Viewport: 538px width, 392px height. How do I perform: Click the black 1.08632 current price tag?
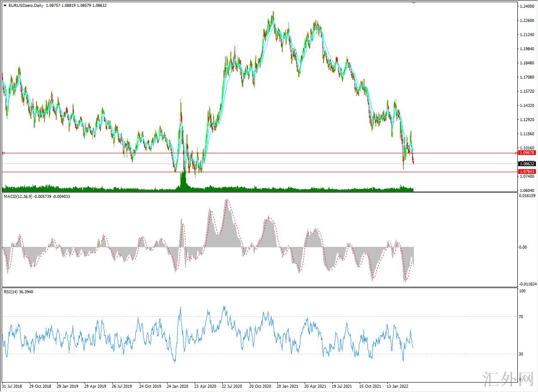(527, 164)
